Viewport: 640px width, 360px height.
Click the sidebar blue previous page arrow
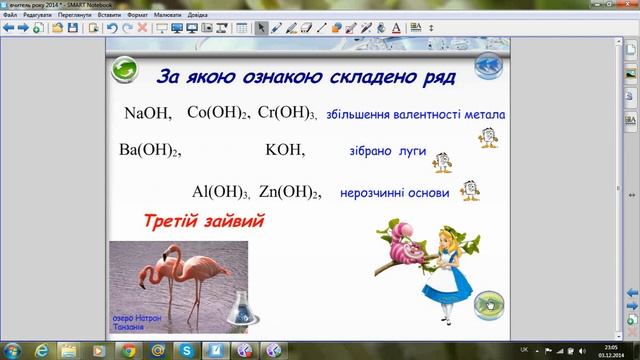[632, 293]
